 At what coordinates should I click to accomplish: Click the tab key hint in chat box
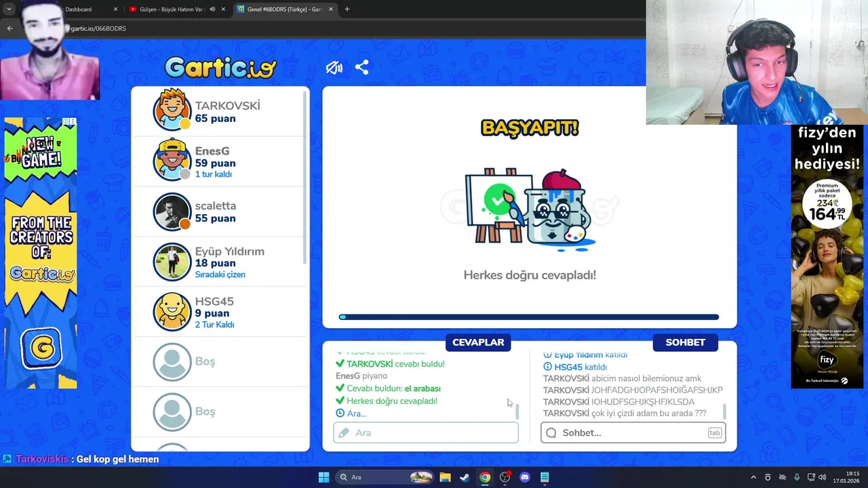[x=715, y=432]
